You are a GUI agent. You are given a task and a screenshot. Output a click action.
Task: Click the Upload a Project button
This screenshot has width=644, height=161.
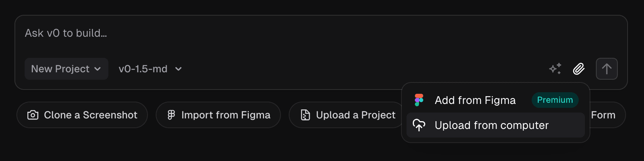tap(347, 115)
